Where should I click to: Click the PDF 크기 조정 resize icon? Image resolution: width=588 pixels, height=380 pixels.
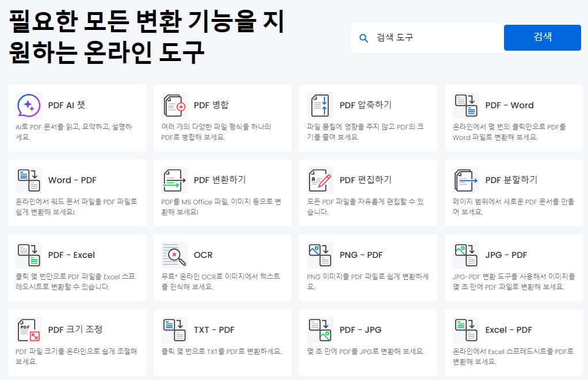27,330
